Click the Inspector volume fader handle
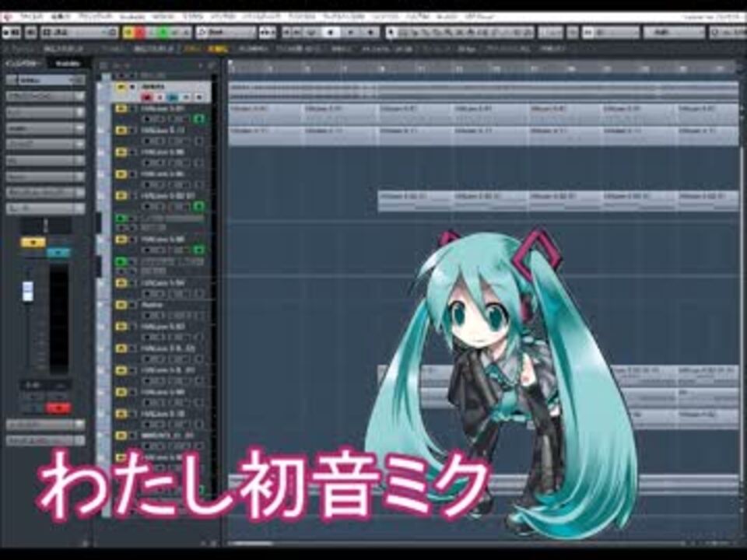 click(x=28, y=291)
